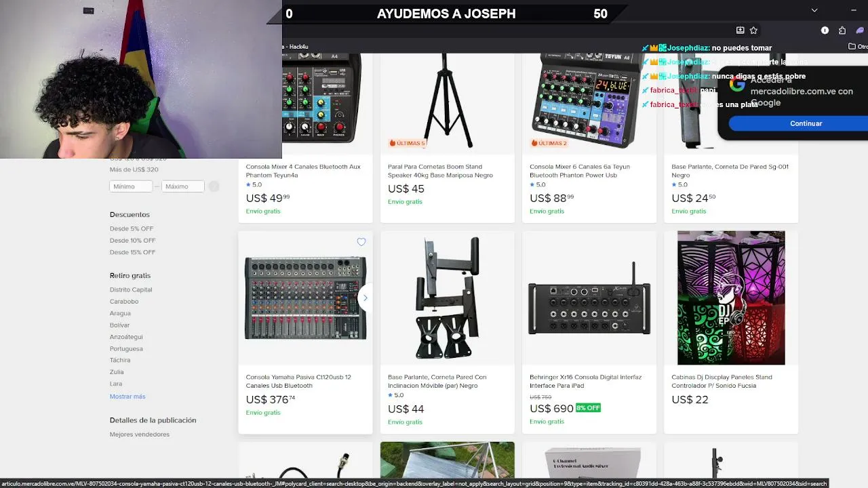Click the US$ 22 Cabinas Dj price
The image size is (868, 488).
pyautogui.click(x=690, y=399)
